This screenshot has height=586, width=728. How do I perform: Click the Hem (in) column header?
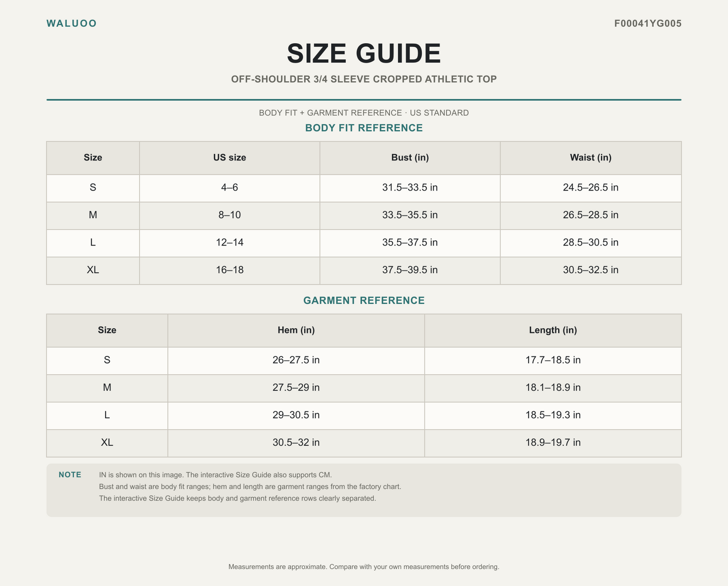click(296, 330)
